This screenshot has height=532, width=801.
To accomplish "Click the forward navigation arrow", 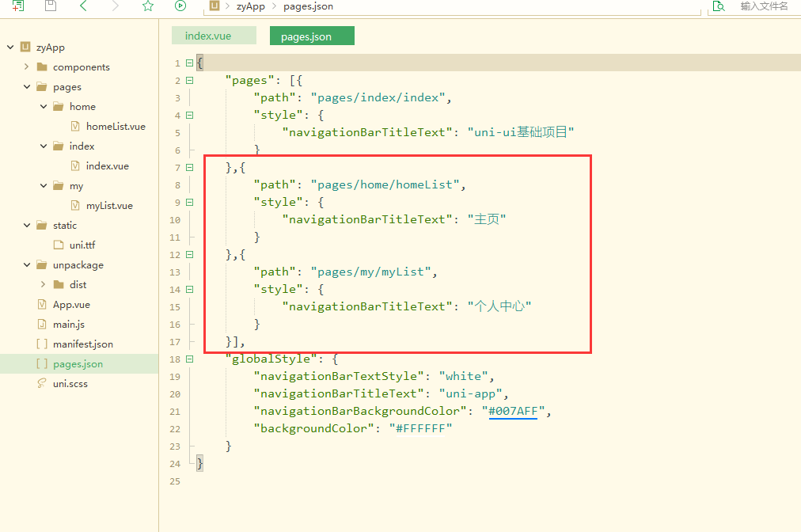I will point(115,6).
